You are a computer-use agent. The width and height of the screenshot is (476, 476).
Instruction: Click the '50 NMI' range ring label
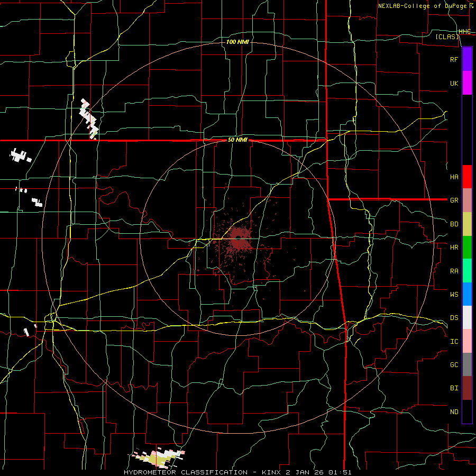pyautogui.click(x=237, y=140)
